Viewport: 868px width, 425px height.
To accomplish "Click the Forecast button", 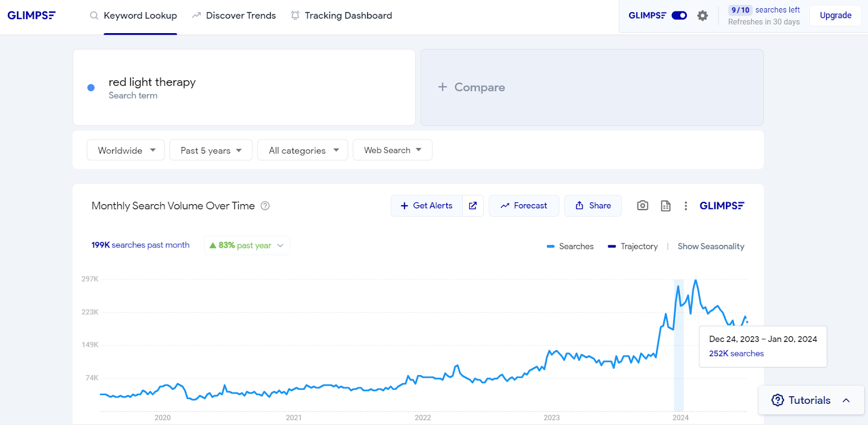I will click(x=524, y=206).
